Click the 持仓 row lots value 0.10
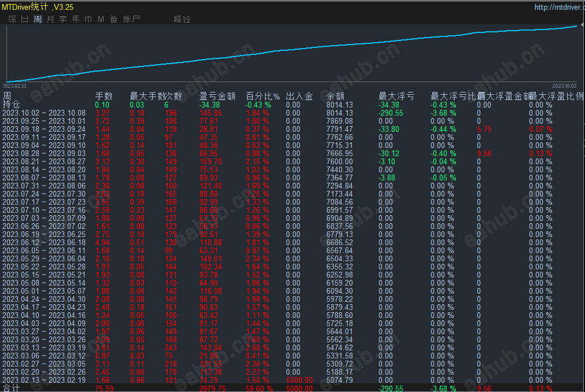 tap(102, 105)
